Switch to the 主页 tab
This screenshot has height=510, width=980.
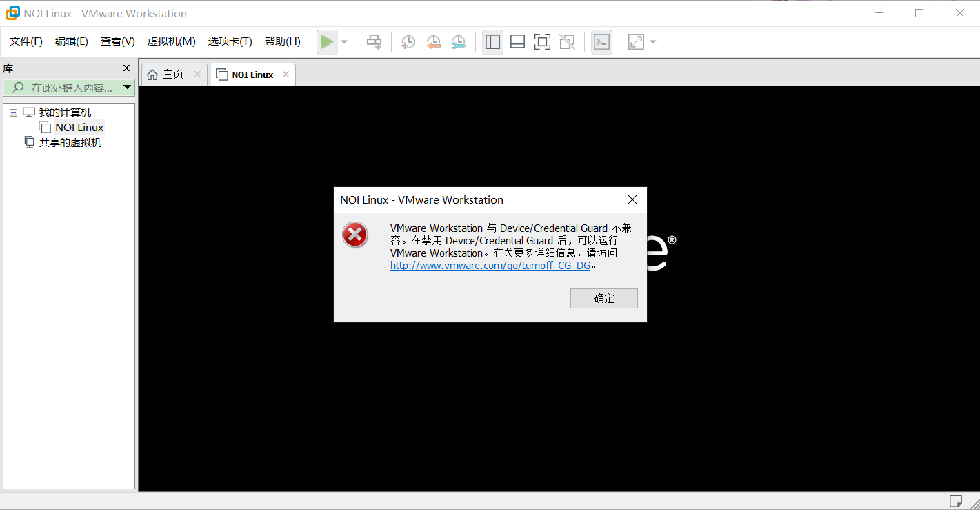pyautogui.click(x=172, y=74)
